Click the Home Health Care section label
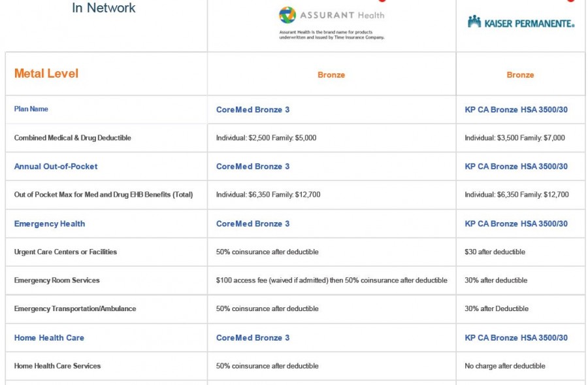 [49, 338]
